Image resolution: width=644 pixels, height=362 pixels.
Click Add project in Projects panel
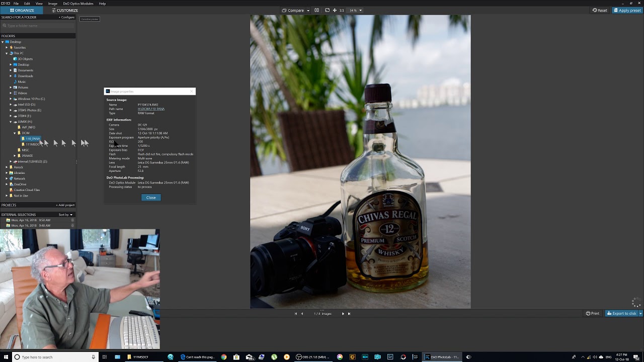(65, 205)
